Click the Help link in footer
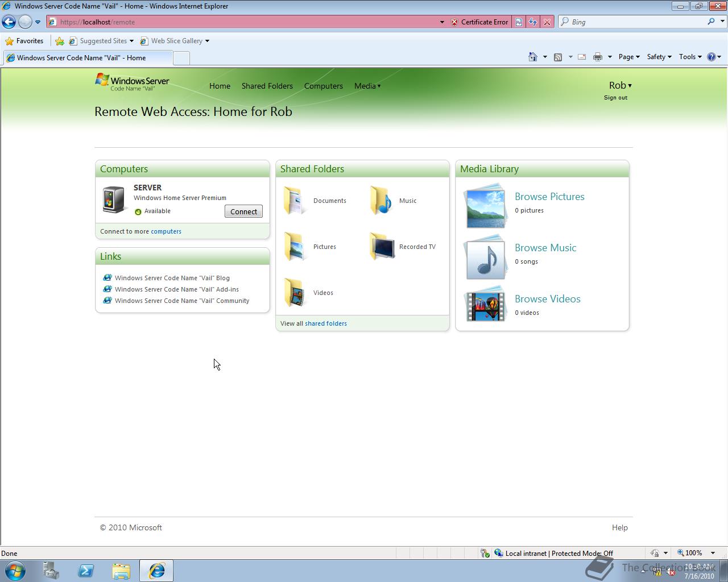The height and width of the screenshot is (582, 728). 620,527
